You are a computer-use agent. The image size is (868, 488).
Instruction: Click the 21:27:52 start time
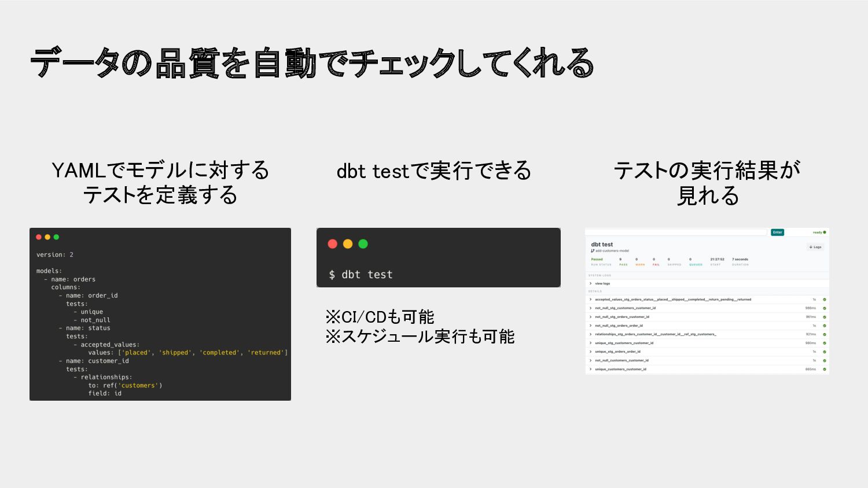(717, 259)
